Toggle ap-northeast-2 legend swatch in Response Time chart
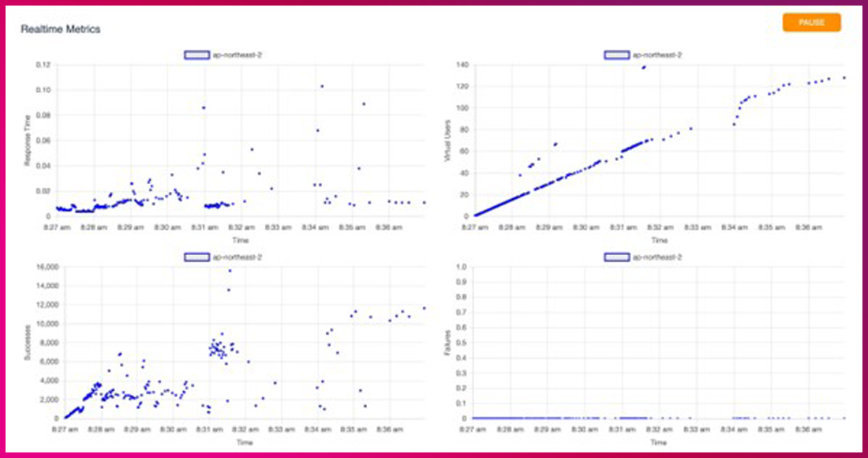Screen dimensions: 868x458 coord(194,54)
